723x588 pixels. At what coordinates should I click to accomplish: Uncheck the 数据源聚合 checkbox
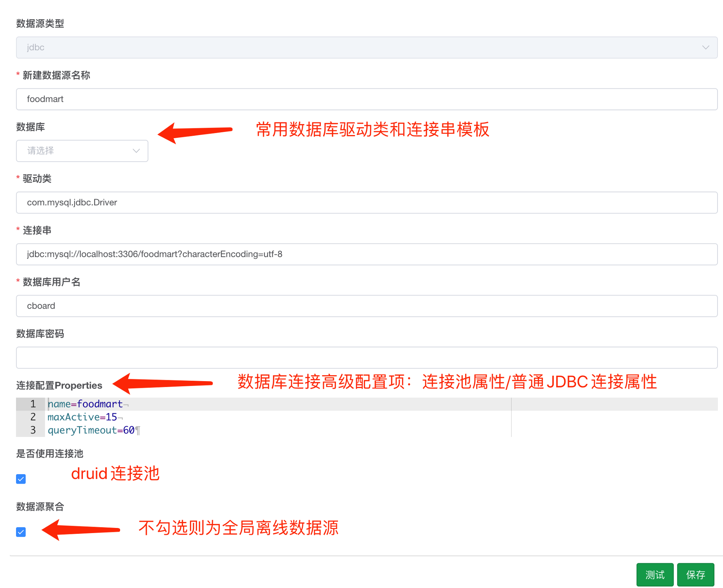21,532
